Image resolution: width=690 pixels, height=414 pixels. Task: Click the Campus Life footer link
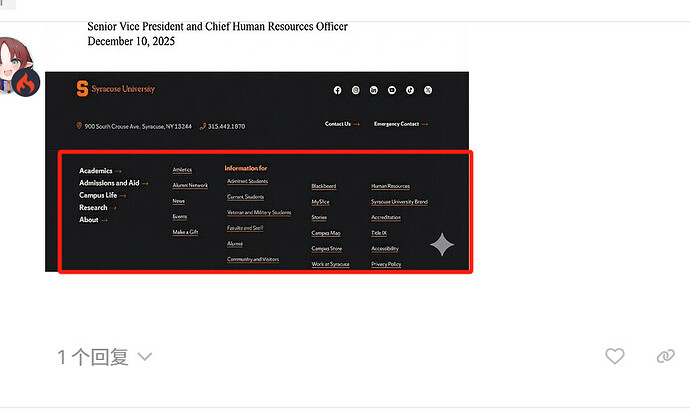103,195
